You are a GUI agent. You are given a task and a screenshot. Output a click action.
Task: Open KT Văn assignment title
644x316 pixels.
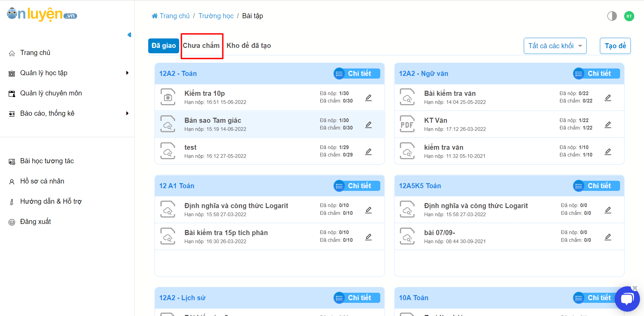click(436, 120)
